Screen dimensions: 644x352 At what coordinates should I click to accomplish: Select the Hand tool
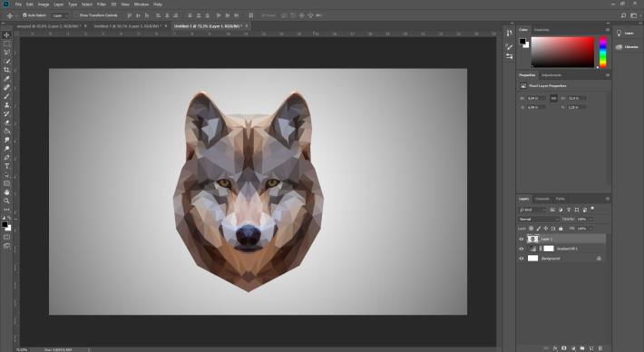click(x=6, y=192)
